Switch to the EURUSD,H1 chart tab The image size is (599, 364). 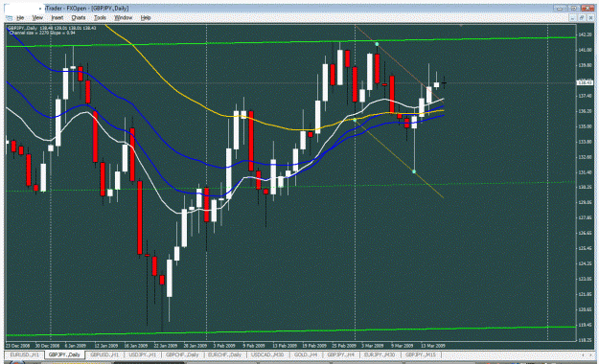click(x=25, y=354)
